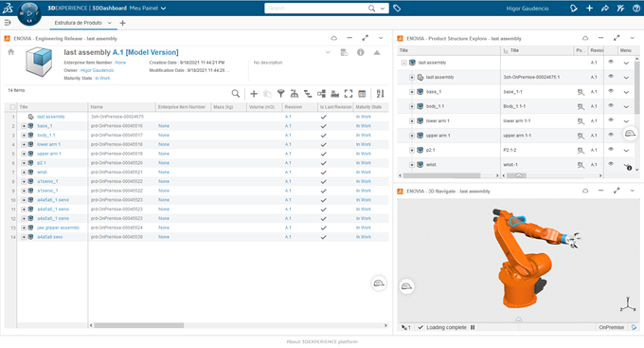Open the information icon in last assembly header

pos(361,53)
